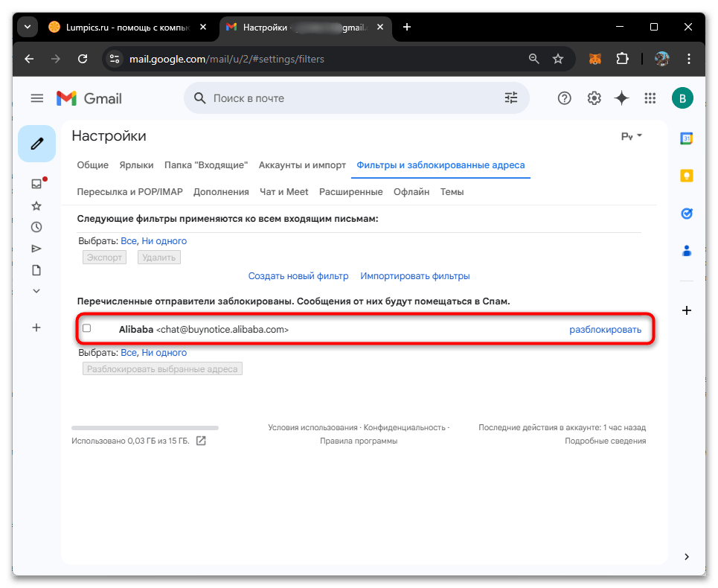
Task: Open Chrome three-dot menu
Action: pos(689,59)
